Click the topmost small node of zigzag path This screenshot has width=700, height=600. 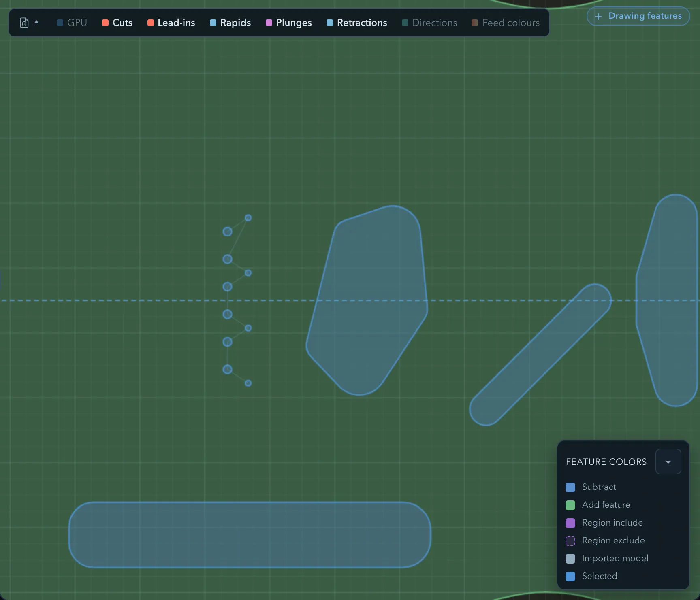tap(248, 218)
